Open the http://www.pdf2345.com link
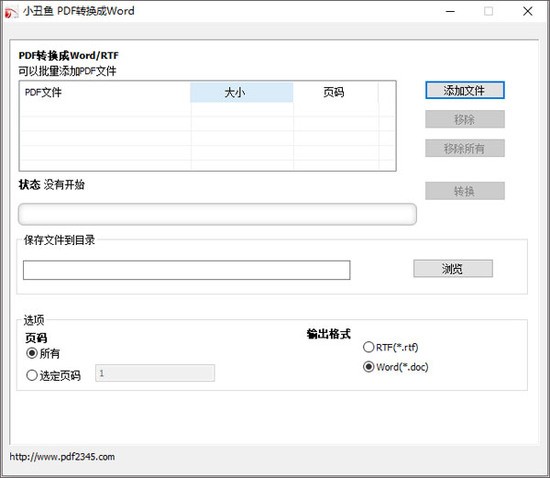 [62, 457]
